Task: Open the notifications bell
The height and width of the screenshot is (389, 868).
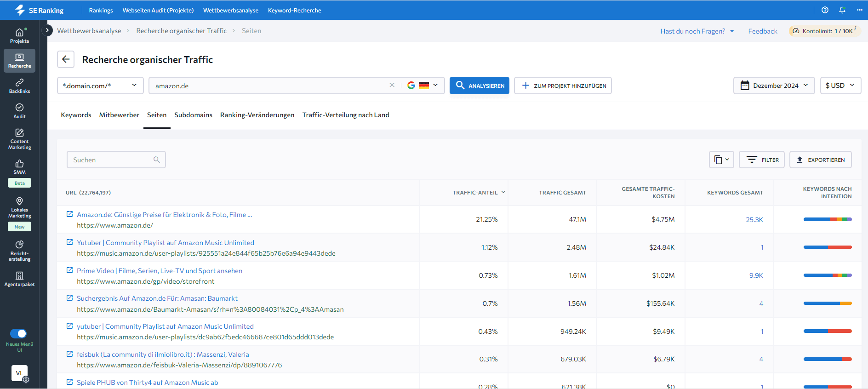Action: [842, 10]
